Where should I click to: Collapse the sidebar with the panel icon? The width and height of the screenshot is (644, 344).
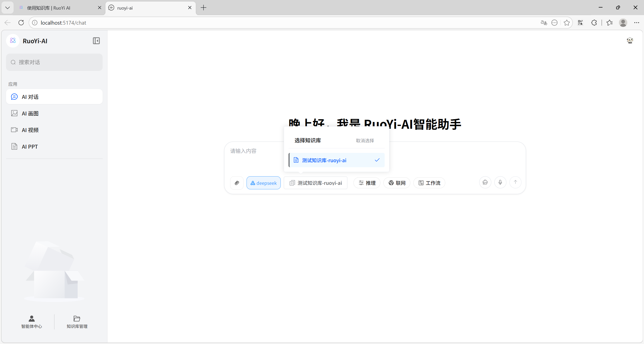click(96, 40)
